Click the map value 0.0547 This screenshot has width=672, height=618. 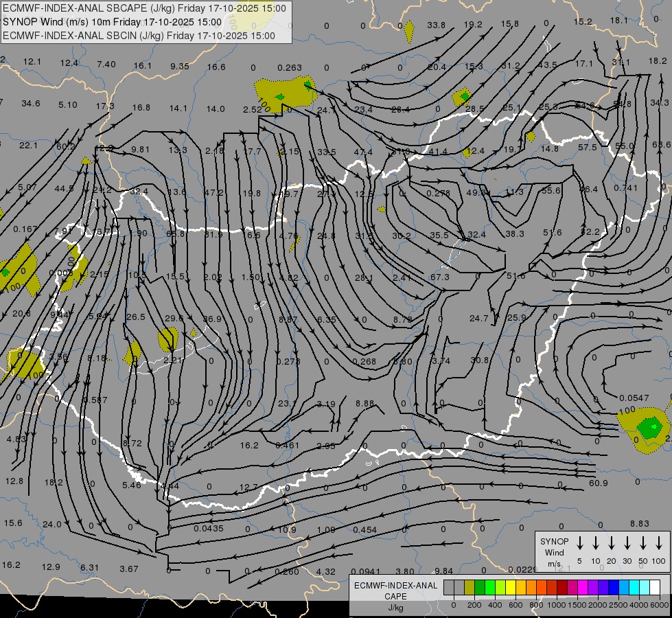(x=634, y=398)
